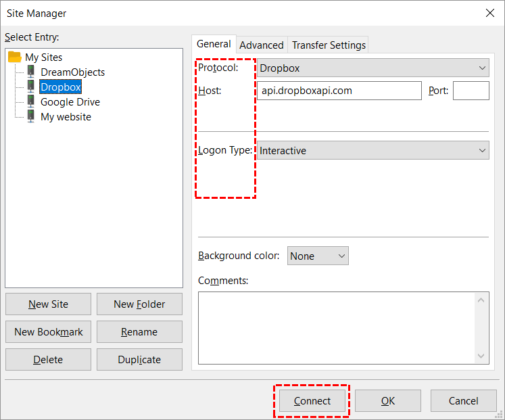Click the Duplicate button
Image resolution: width=505 pixels, height=420 pixels.
point(139,359)
